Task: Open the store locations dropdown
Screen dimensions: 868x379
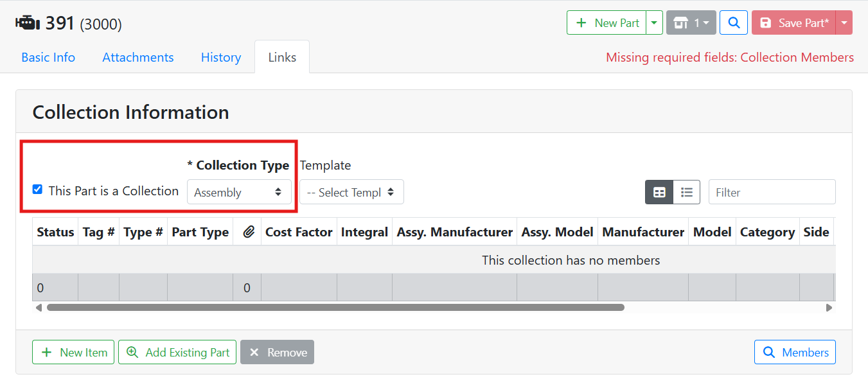Action: pyautogui.click(x=691, y=22)
